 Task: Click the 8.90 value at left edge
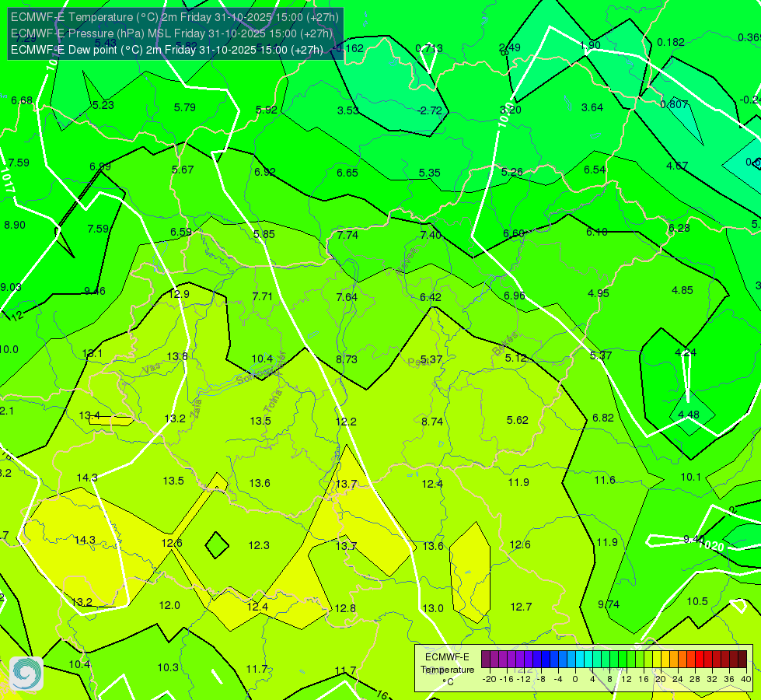click(x=15, y=226)
